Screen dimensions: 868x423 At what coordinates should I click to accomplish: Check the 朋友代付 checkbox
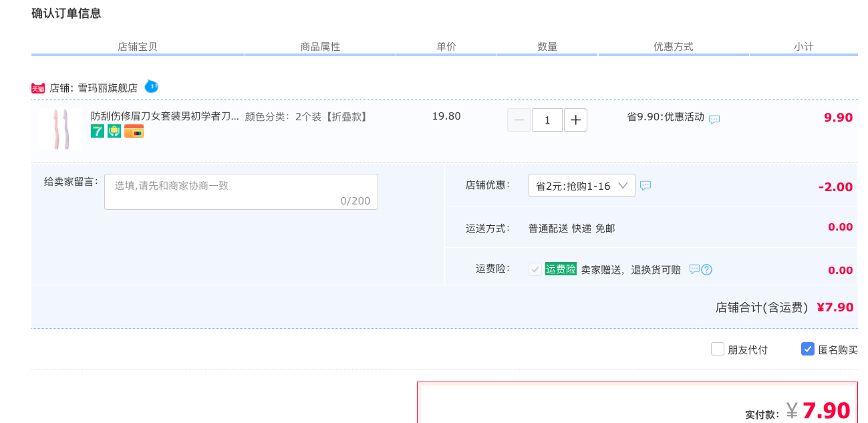[x=718, y=349]
